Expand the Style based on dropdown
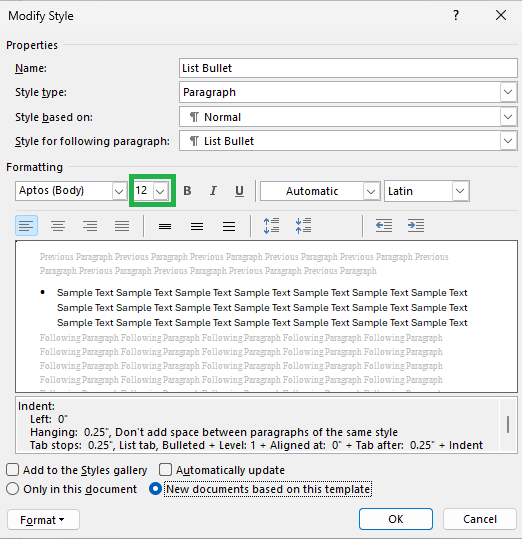 coord(508,117)
